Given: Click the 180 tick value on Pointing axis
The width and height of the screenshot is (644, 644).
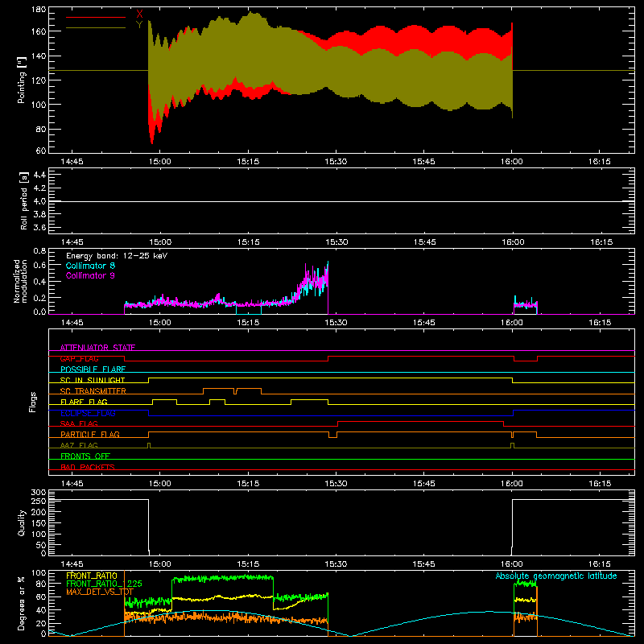Looking at the screenshot, I should 39,10.
